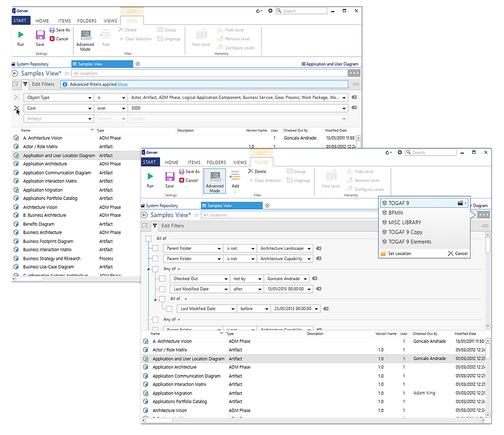Open VIEW ribbon tab in back window
The width and height of the screenshot is (504, 435).
tap(132, 21)
